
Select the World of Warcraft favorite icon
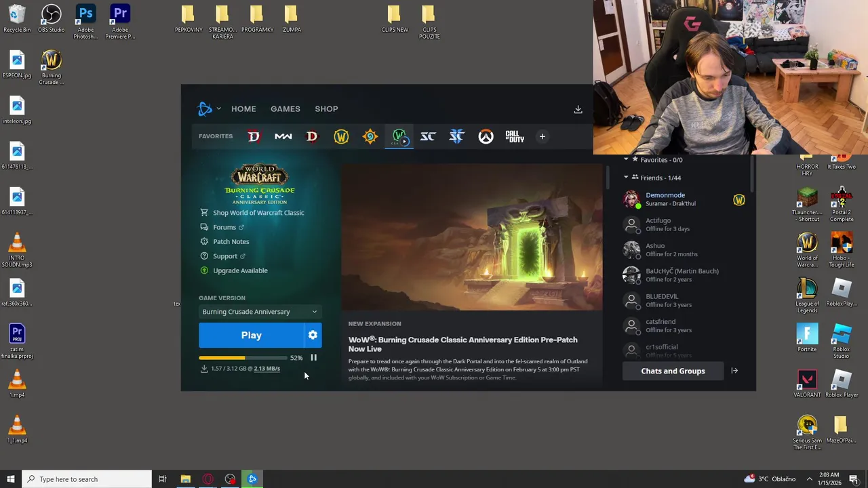(341, 136)
